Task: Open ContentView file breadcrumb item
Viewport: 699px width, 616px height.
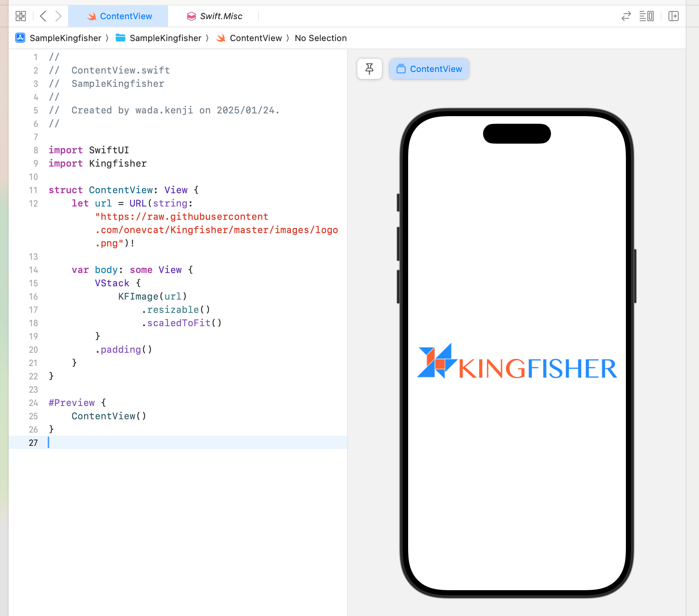Action: coord(256,38)
